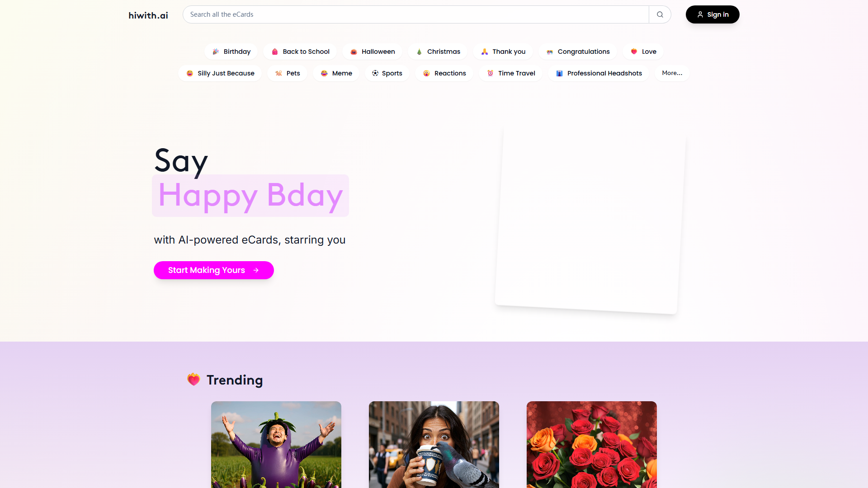Click the Halloween pumpkin icon
Viewport: 868px width, 488px height.
354,52
